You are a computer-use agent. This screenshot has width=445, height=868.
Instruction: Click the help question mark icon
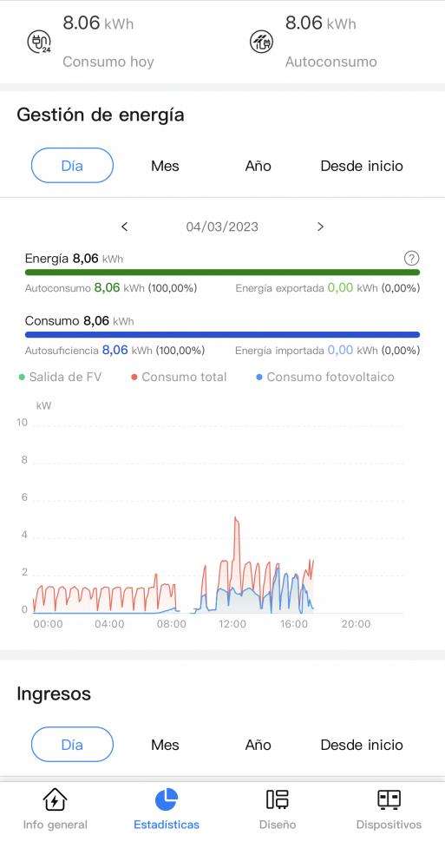pos(412,258)
